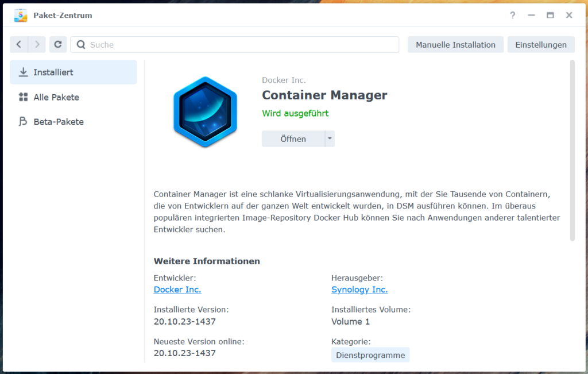Image resolution: width=588 pixels, height=374 pixels.
Task: Maximize the Paket-Zentrum window
Action: click(550, 15)
